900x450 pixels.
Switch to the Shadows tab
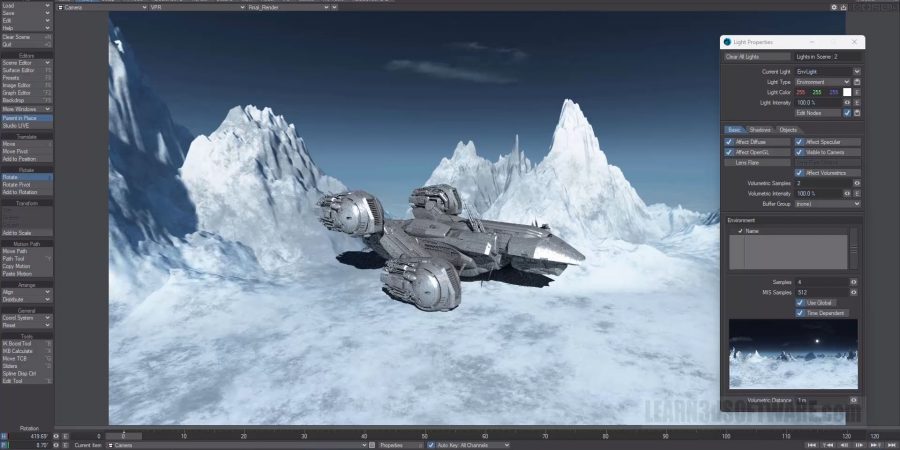(x=760, y=130)
